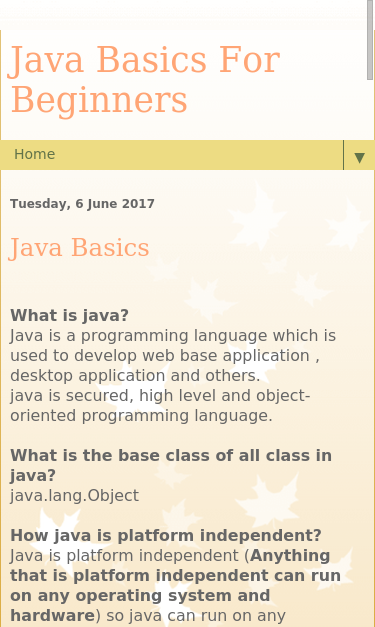Click the text so java can run on any
The width and height of the screenshot is (375, 627).
coord(196,616)
